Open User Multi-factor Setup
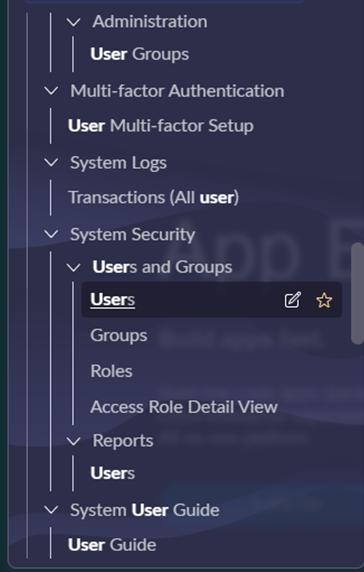 click(161, 126)
